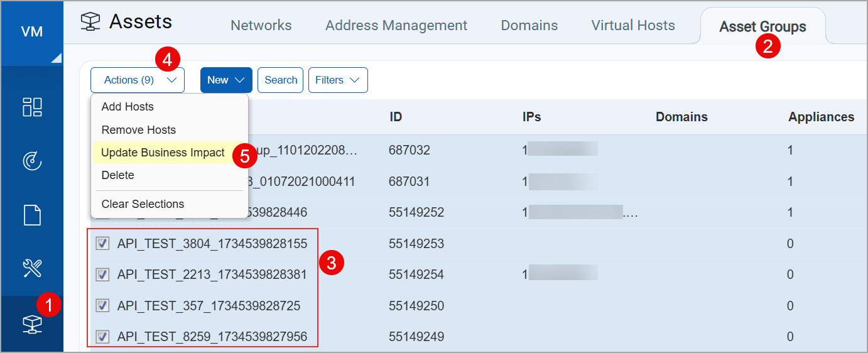Open the Dashboard sidebar icon
This screenshot has height=353, width=868.
click(x=32, y=107)
